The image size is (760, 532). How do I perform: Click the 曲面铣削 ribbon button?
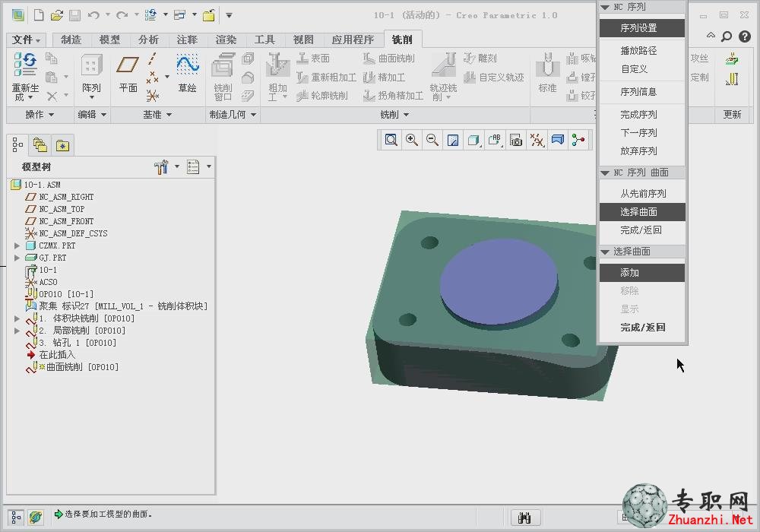coord(389,59)
